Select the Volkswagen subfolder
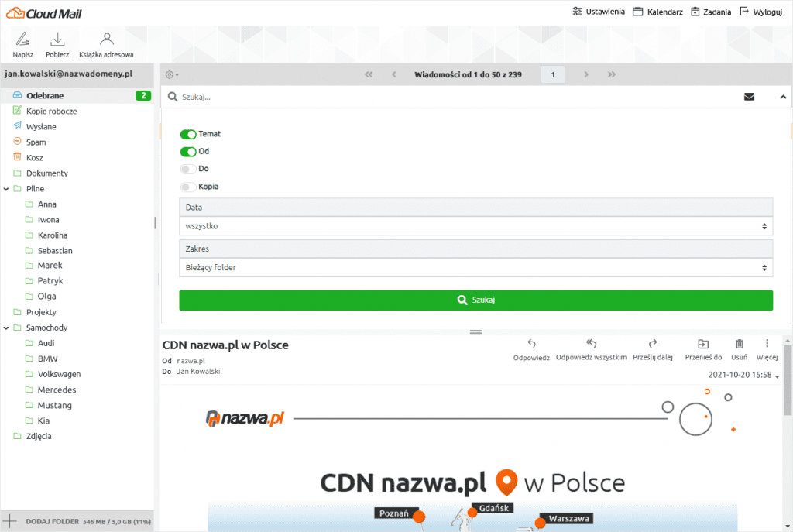 (x=59, y=374)
